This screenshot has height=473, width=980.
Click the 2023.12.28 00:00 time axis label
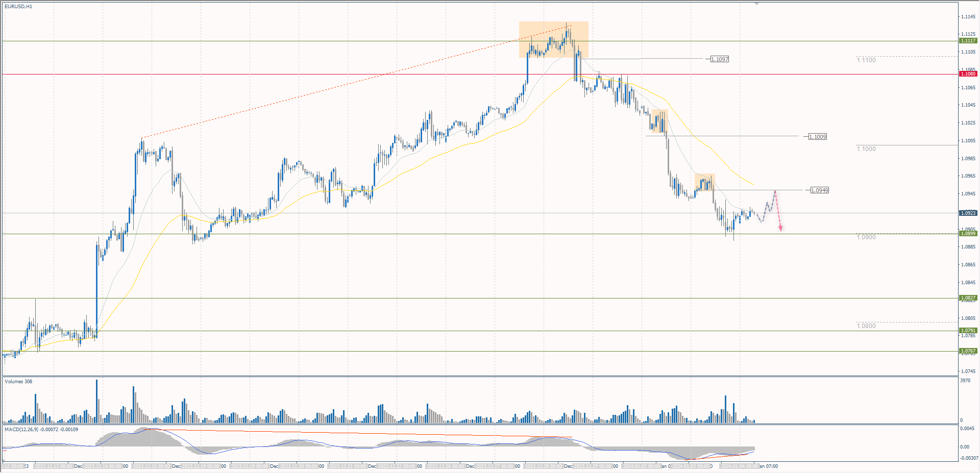tap(544, 466)
